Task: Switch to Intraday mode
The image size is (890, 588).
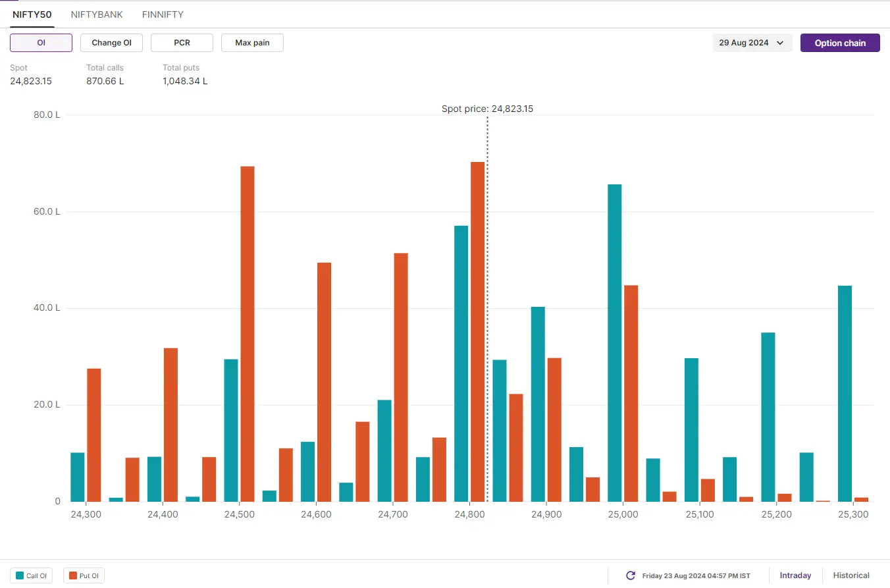Action: pos(795,575)
